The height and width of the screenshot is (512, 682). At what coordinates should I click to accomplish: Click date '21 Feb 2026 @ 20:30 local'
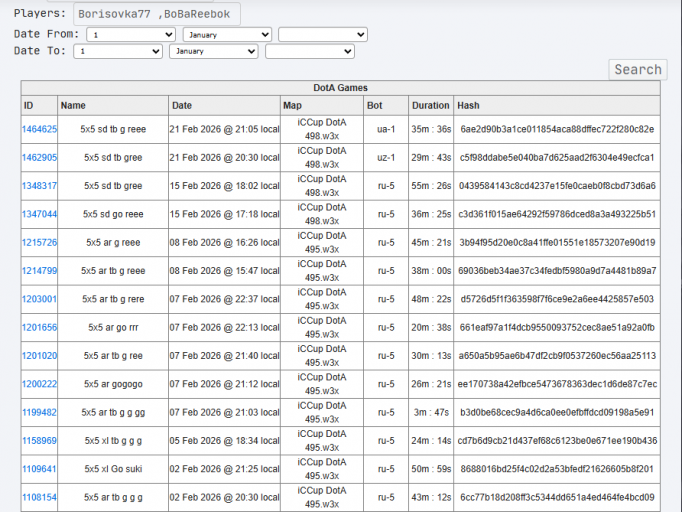click(x=224, y=157)
